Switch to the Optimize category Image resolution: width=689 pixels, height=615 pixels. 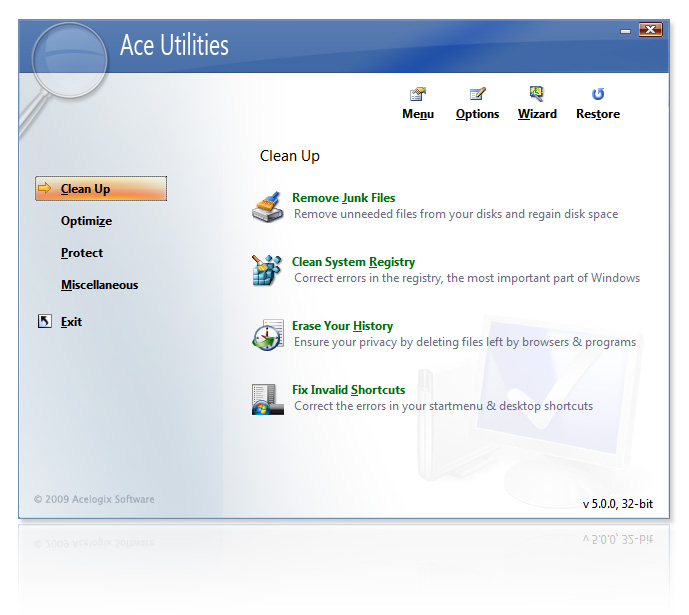tap(86, 221)
